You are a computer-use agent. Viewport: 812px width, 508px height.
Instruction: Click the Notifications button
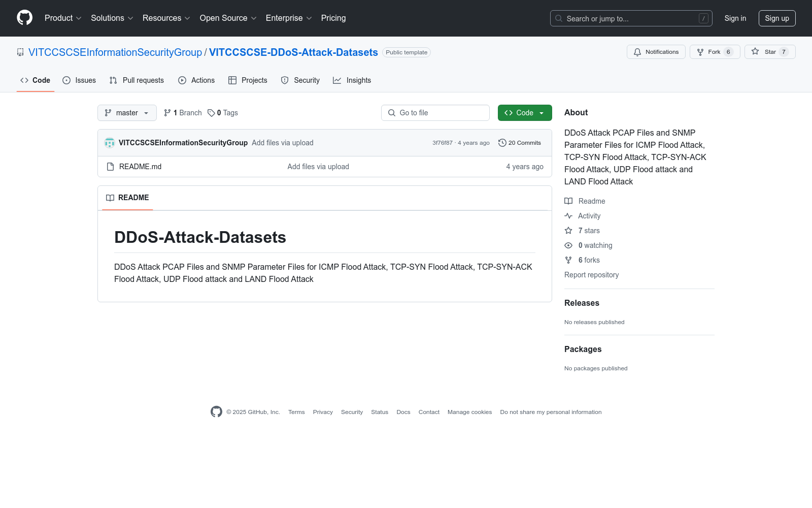pos(656,52)
